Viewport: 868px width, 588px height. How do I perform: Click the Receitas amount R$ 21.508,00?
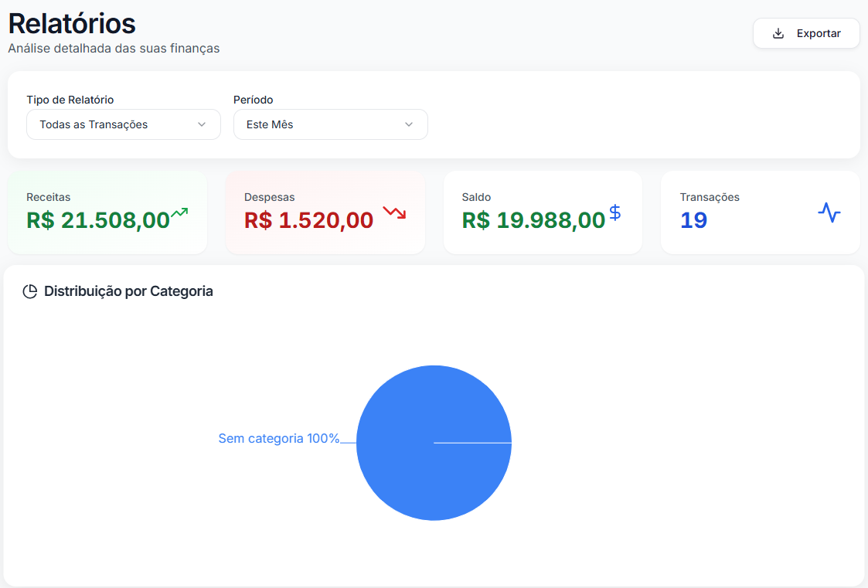(98, 220)
